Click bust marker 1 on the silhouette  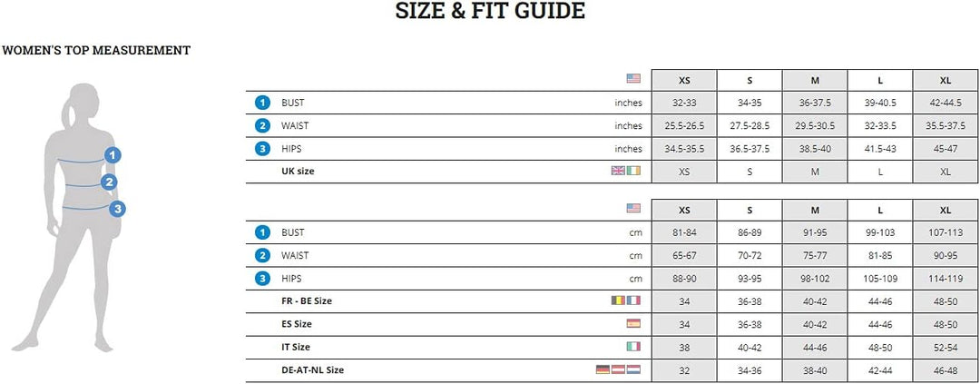point(113,155)
